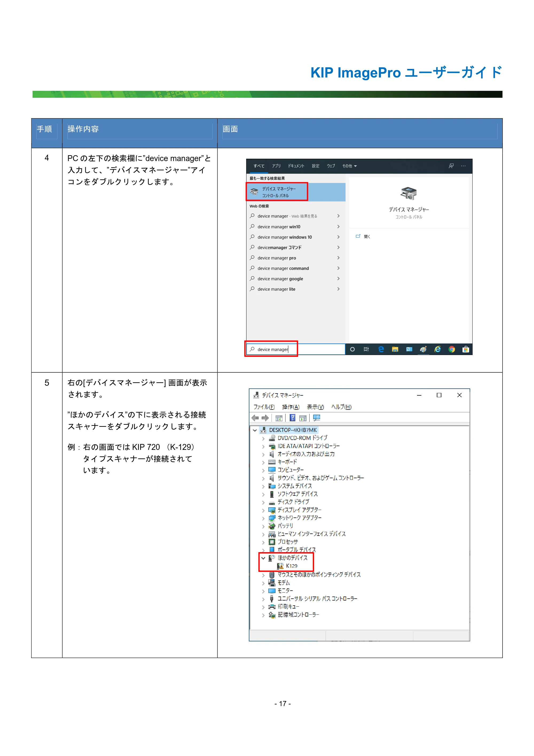
Task: Open the 表示(V) menu
Action: 315,407
